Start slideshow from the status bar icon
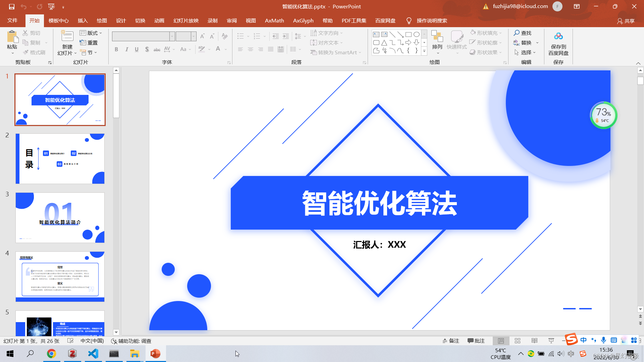 click(x=551, y=341)
